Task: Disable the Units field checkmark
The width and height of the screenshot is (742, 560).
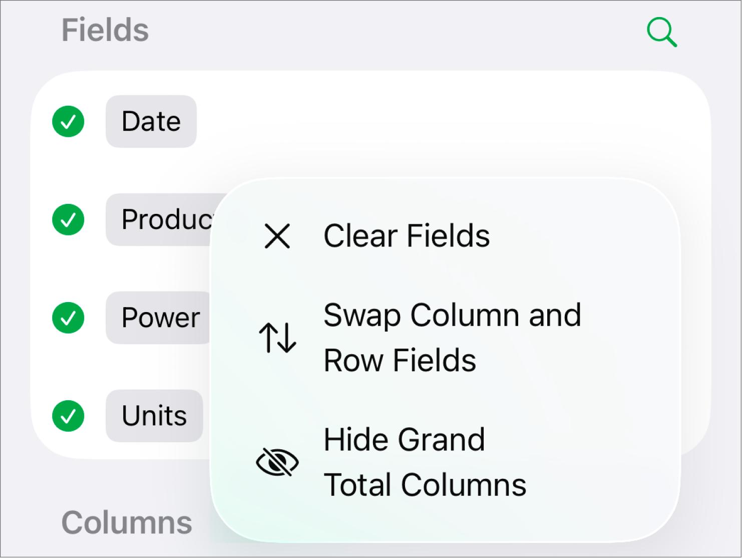Action: (x=68, y=416)
